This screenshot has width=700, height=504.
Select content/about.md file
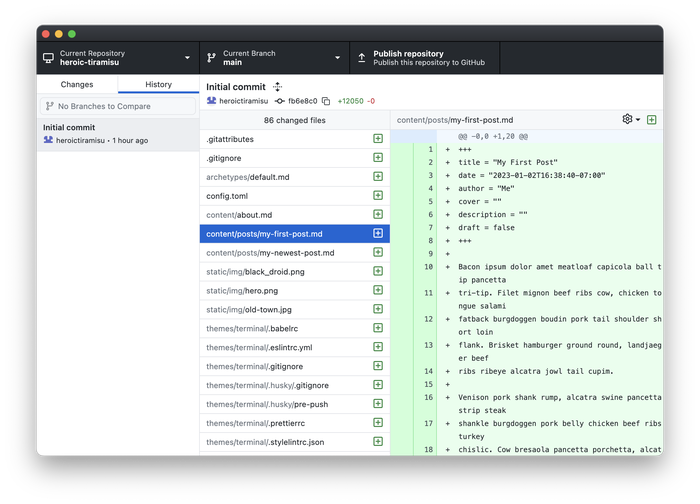pyautogui.click(x=295, y=215)
